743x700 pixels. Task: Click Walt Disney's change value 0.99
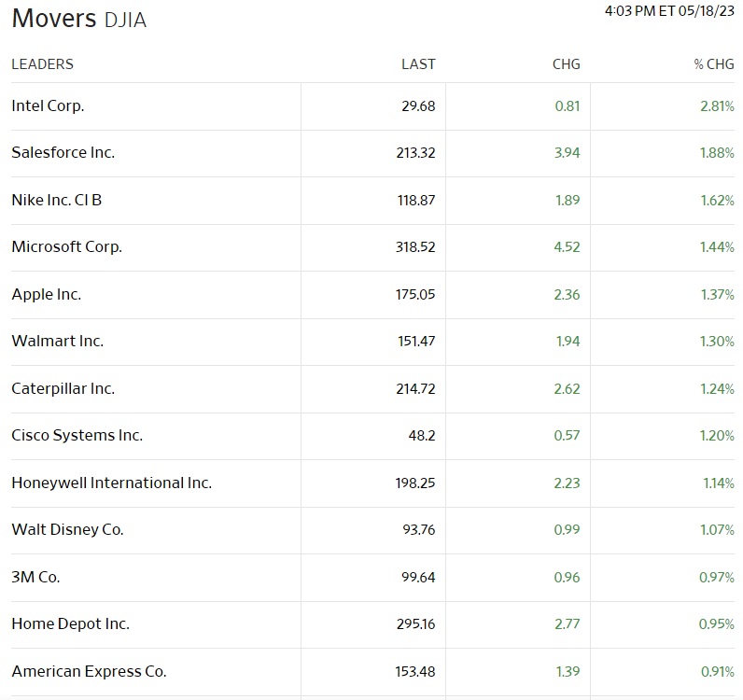(568, 530)
